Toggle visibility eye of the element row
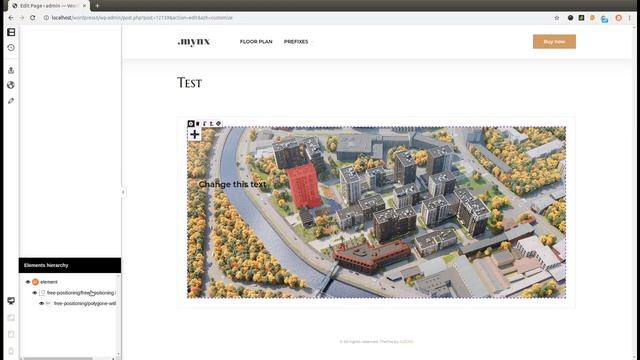 pyautogui.click(x=28, y=282)
